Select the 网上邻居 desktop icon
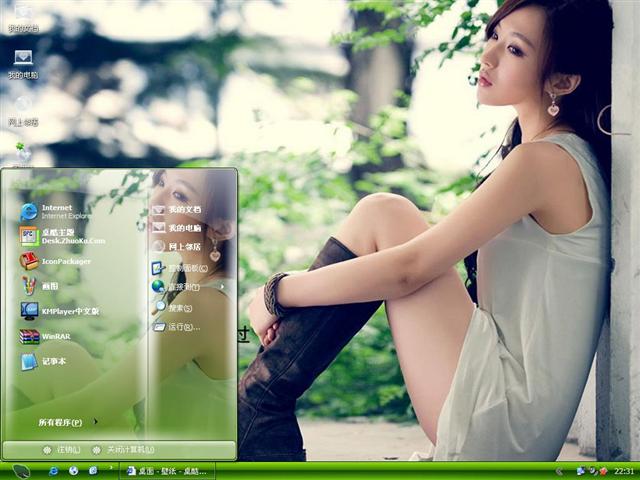Screen dimensions: 640x480 (23, 111)
